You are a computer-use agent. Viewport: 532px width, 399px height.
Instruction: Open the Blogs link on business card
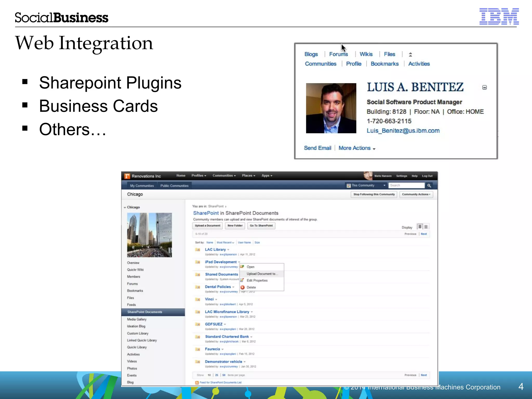(311, 54)
